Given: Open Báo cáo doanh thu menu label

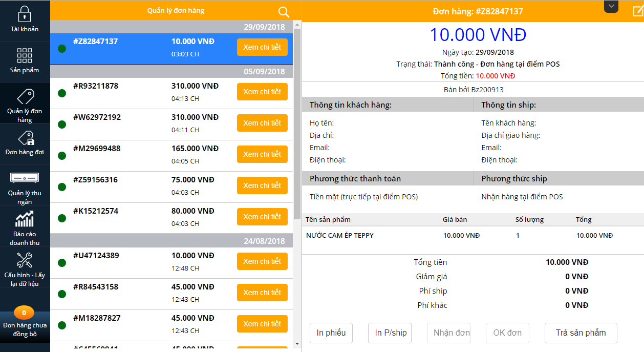Looking at the screenshot, I should point(25,238).
